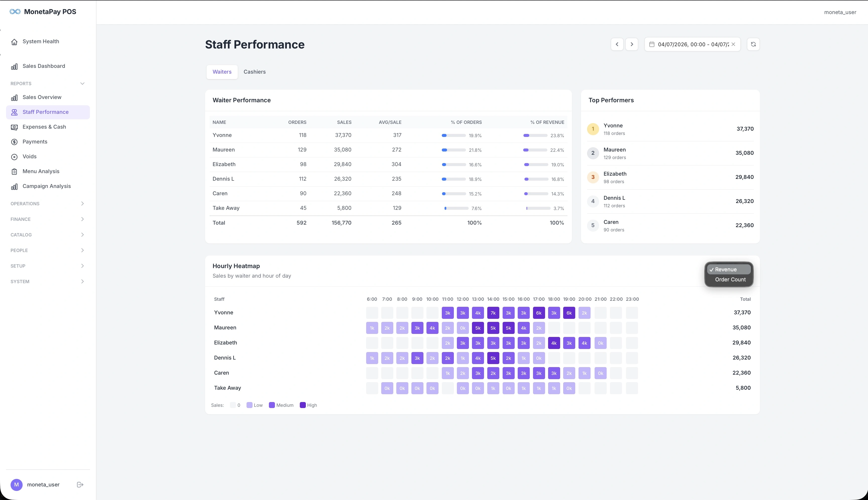This screenshot has width=868, height=500.
Task: Go to next date range arrow
Action: pos(632,44)
